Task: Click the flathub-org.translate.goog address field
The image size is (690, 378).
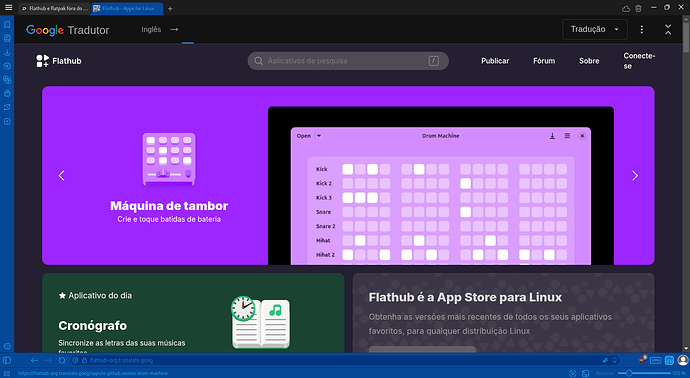Action: 122,360
